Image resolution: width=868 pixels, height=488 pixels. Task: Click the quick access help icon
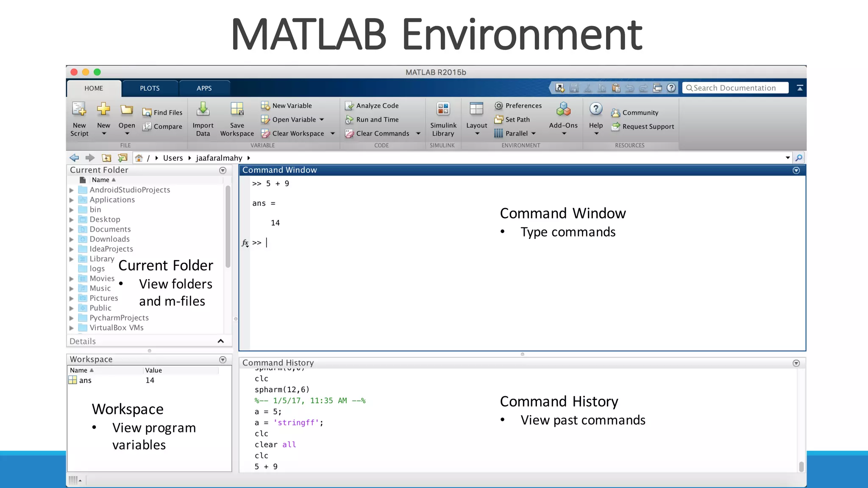671,88
